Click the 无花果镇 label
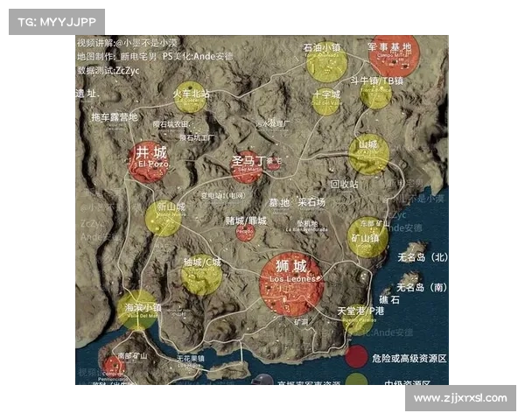The image size is (525, 420). (x=190, y=359)
